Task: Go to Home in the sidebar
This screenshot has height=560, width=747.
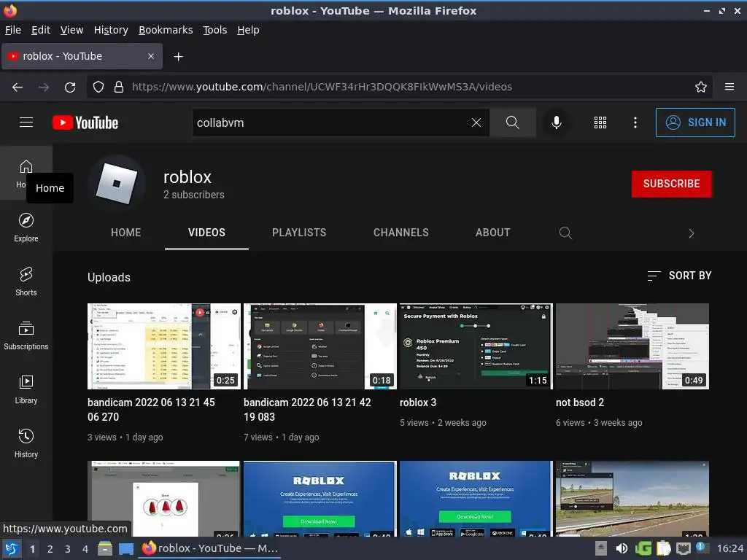Action: click(26, 174)
